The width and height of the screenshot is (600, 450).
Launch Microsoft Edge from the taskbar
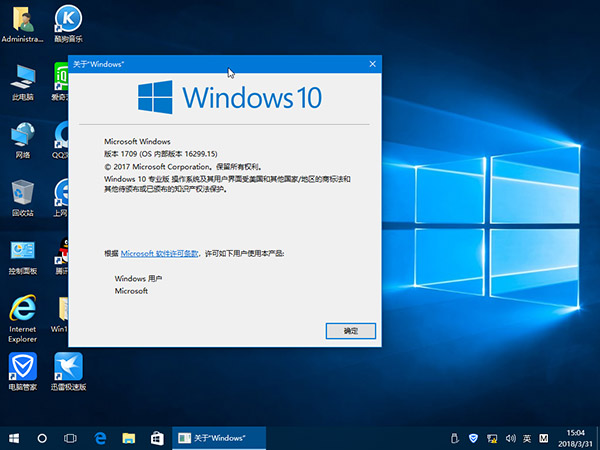(x=100, y=438)
